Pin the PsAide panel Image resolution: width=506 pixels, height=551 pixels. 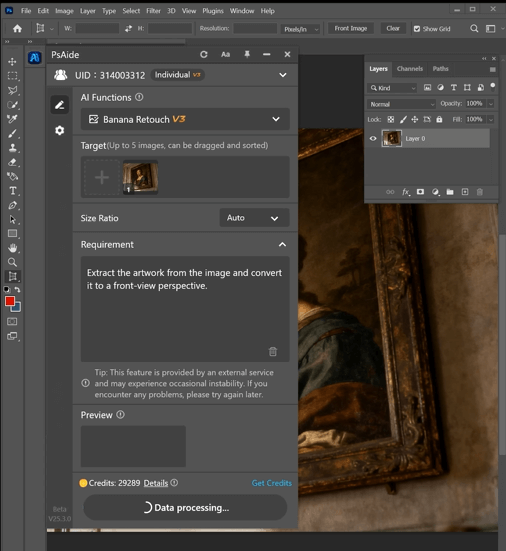[247, 54]
